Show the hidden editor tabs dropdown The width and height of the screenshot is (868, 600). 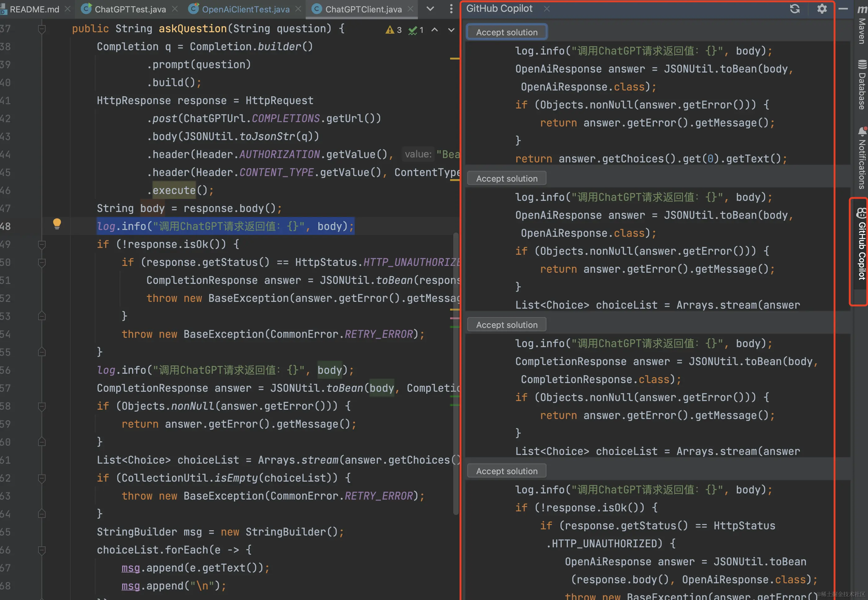click(x=430, y=9)
